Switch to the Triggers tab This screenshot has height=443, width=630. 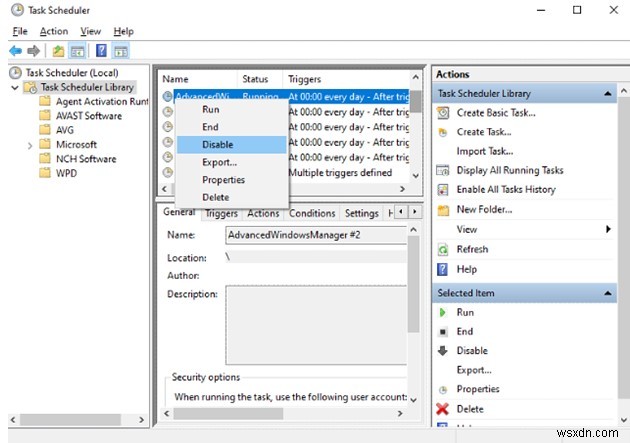click(x=221, y=213)
